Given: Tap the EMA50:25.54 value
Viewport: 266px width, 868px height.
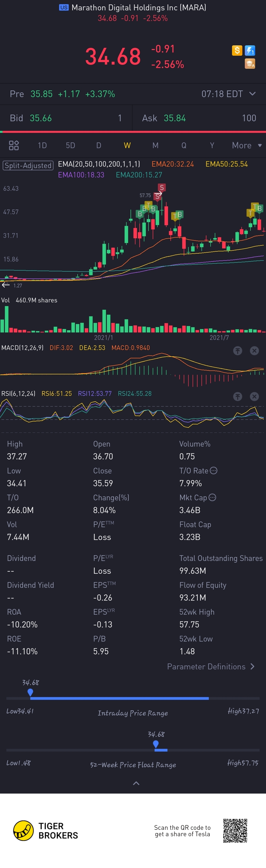Looking at the screenshot, I should pos(227,164).
